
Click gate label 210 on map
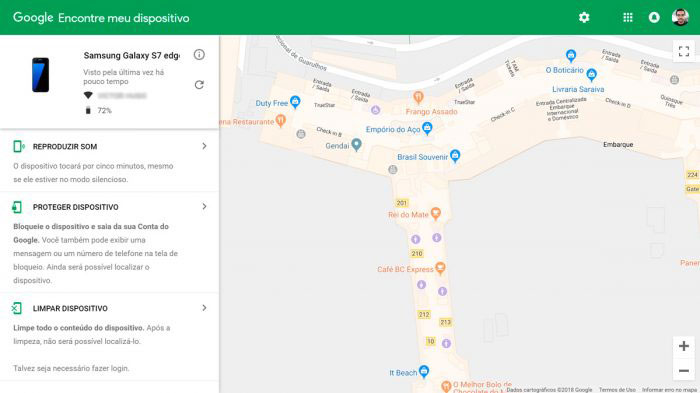click(417, 253)
